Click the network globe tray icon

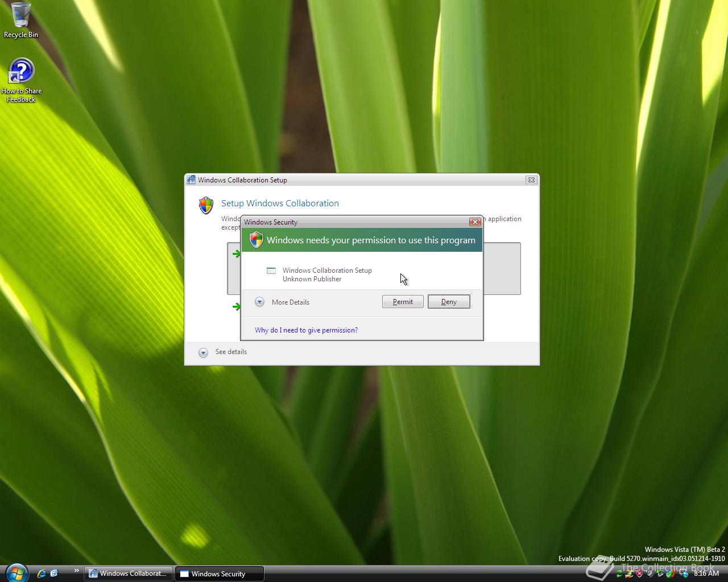coord(684,574)
